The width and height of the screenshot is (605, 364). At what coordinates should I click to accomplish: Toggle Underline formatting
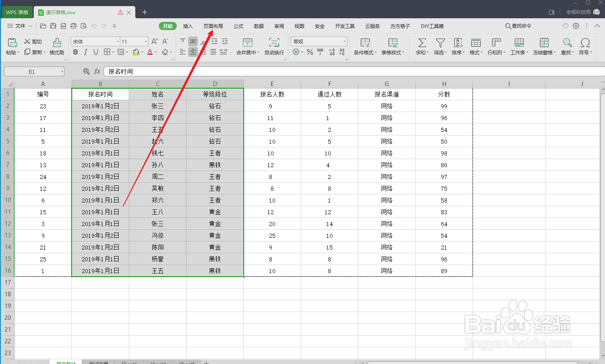click(95, 52)
